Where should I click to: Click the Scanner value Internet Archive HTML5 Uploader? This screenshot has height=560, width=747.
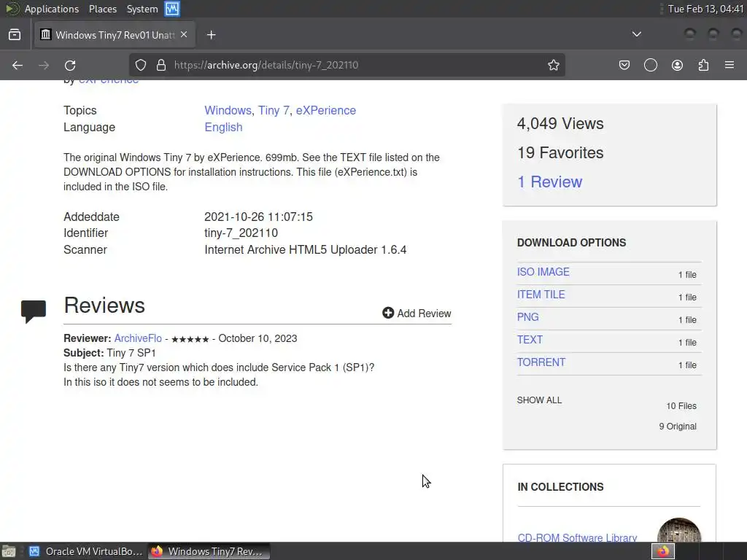306,250
